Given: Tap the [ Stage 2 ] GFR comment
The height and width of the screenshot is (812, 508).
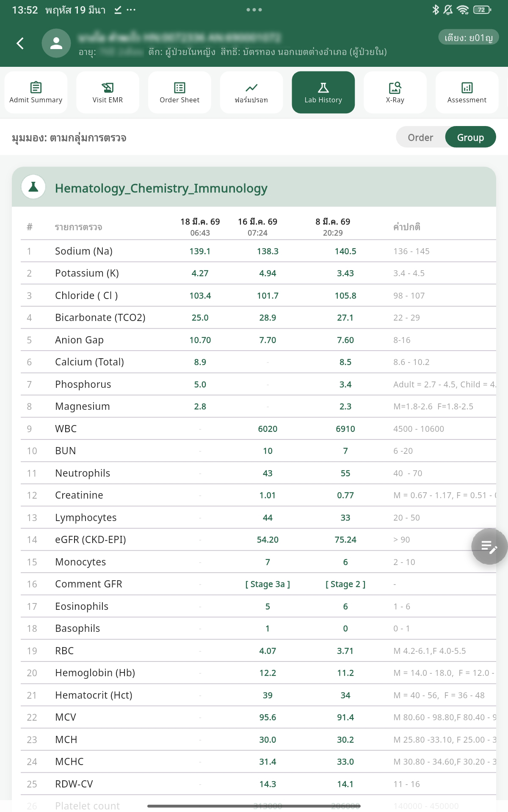Looking at the screenshot, I should pos(345,584).
